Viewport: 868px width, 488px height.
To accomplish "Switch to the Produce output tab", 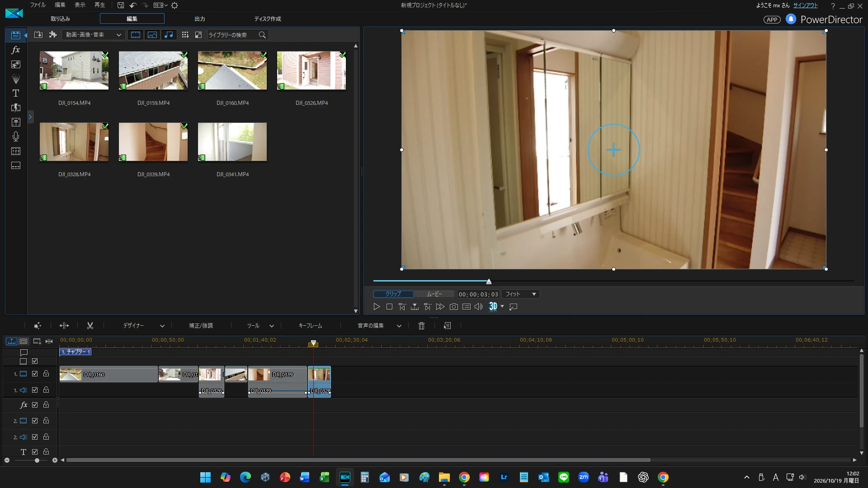I will [200, 19].
